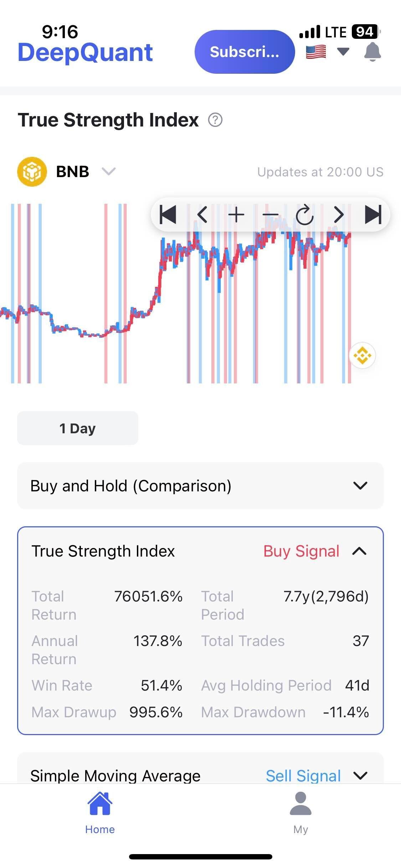The width and height of the screenshot is (401, 868).
Task: Step chart forward one position
Action: tap(339, 215)
